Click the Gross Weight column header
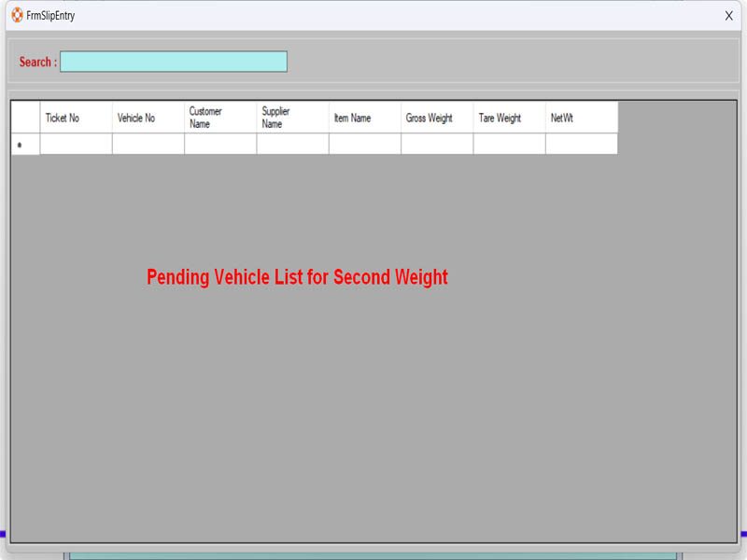The image size is (747, 560). 437,118
